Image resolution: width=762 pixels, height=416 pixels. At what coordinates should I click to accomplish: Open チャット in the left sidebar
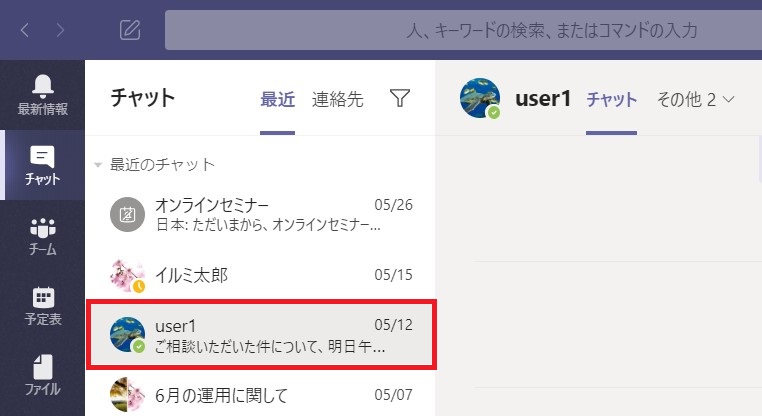coord(43,165)
